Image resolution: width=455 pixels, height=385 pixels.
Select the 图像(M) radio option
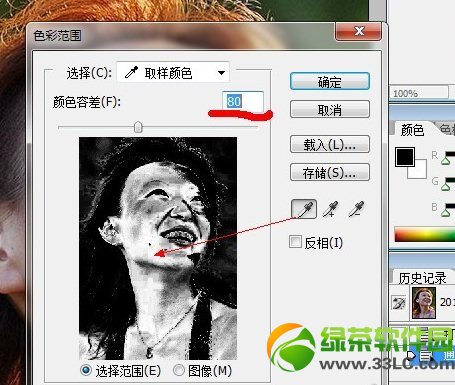coord(179,370)
